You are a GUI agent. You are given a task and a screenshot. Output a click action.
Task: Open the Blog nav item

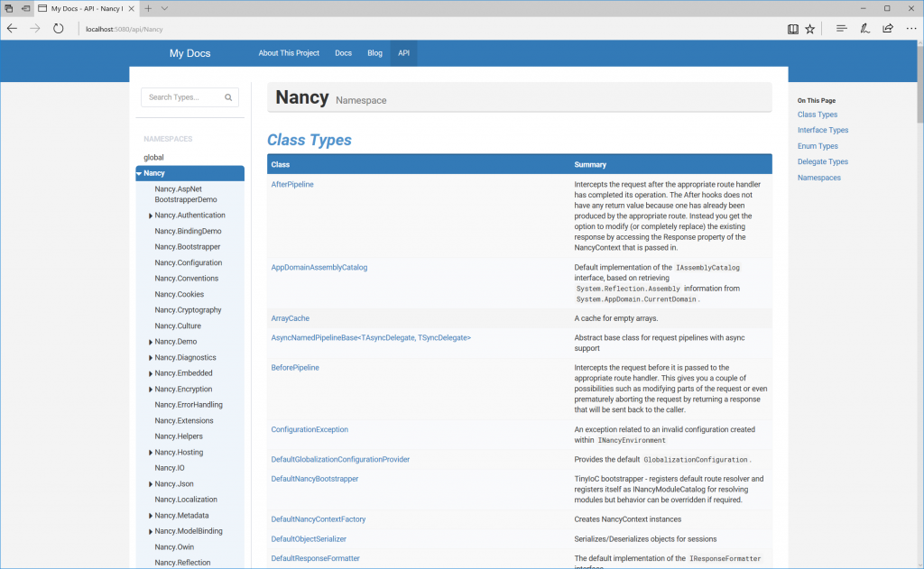374,53
